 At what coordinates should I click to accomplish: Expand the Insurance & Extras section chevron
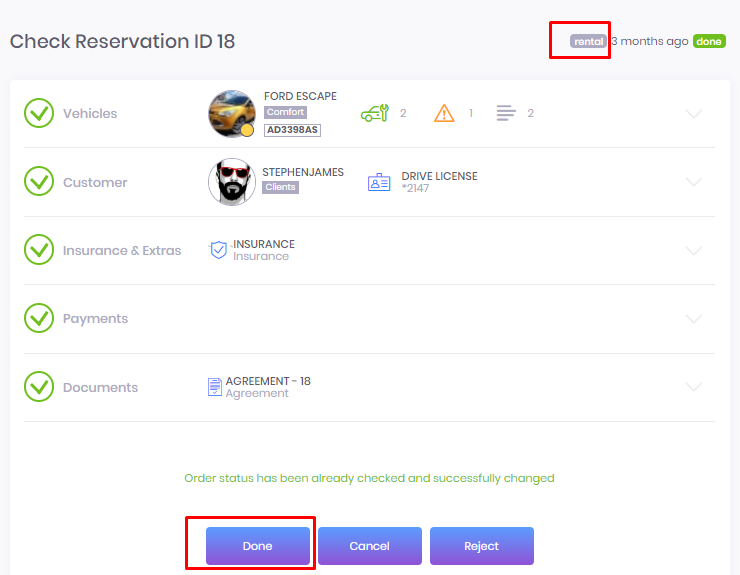coord(694,250)
